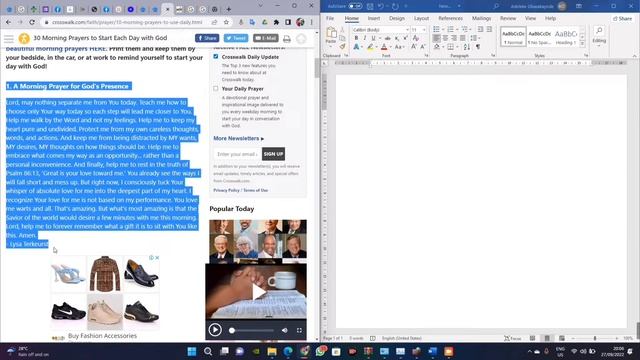Click the E-Mail button on Crosswalk

[x=265, y=38]
